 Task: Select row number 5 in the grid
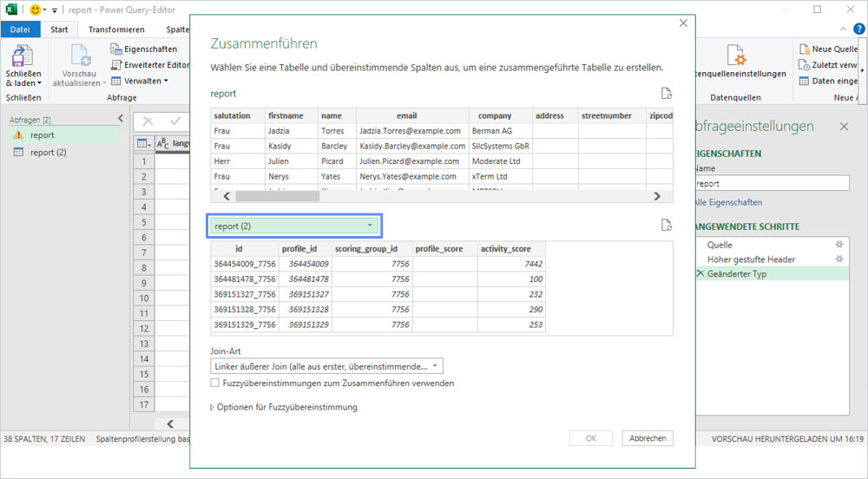pos(144,222)
